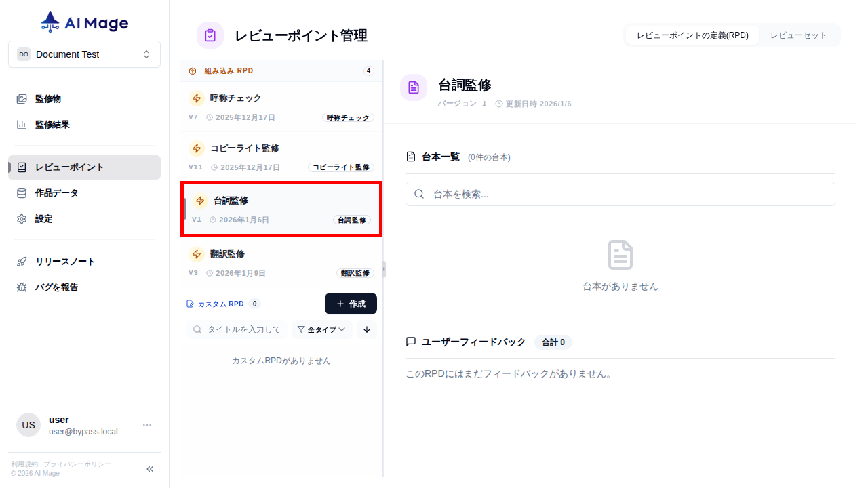Click the 設定 gear icon in the sidebar

tap(21, 218)
